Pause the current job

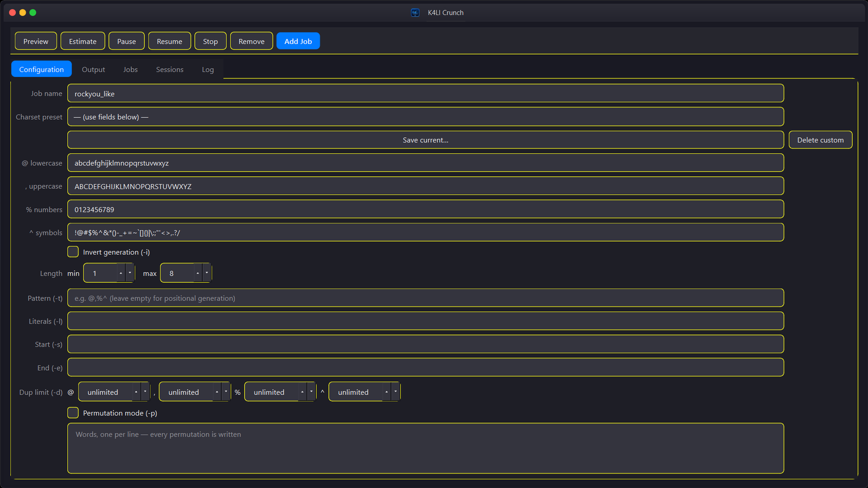(126, 41)
